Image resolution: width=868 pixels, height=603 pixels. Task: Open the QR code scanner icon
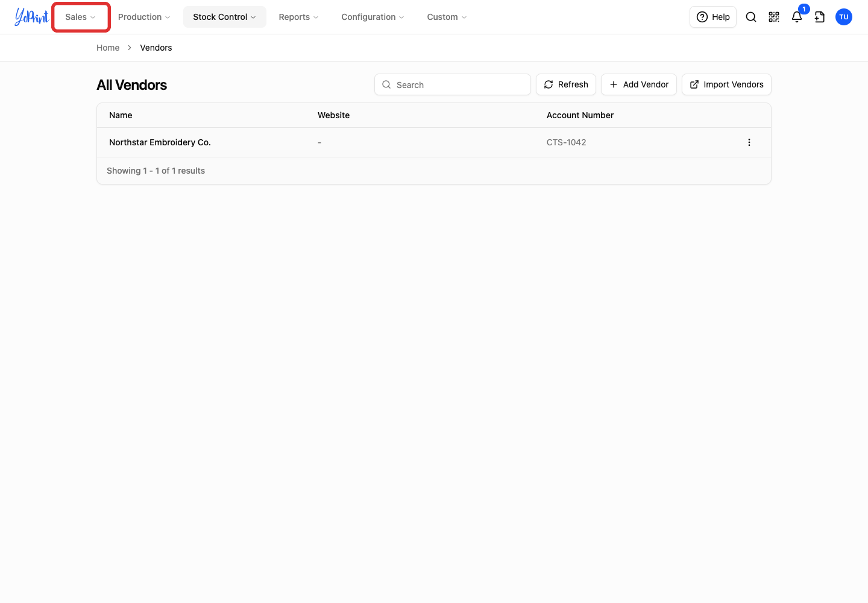[x=774, y=17]
